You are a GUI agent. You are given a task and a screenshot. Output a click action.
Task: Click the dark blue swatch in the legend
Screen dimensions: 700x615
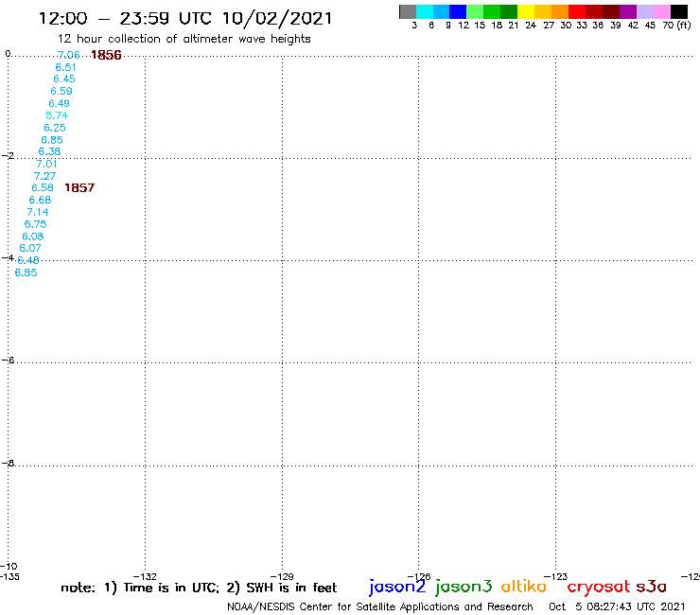click(458, 11)
